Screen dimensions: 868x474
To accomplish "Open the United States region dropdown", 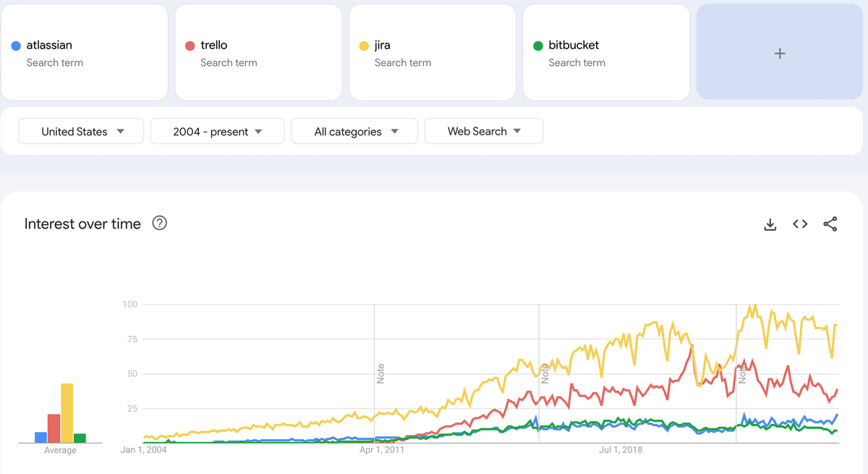I will 81,131.
